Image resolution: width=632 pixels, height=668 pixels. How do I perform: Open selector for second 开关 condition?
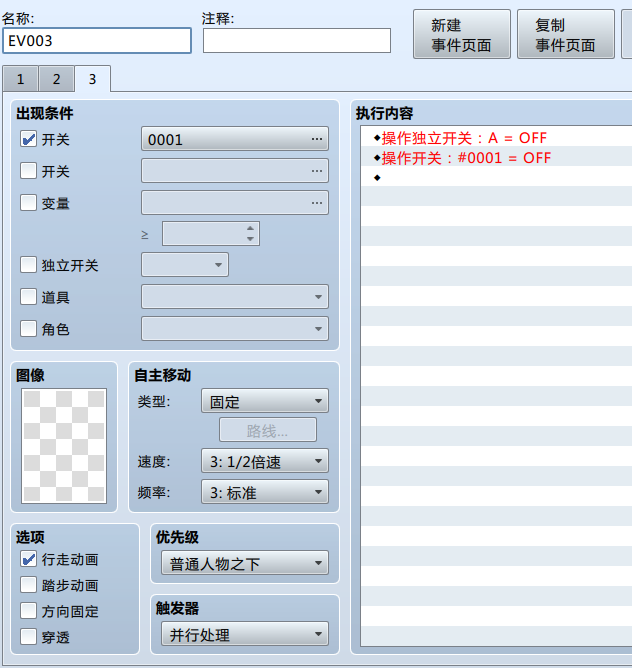tap(235, 171)
